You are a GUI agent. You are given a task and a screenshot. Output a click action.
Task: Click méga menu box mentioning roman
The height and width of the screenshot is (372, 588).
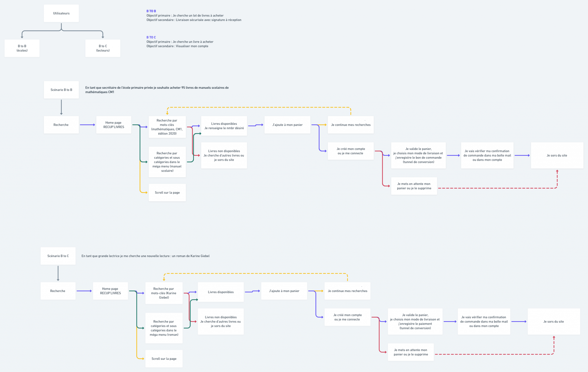click(x=164, y=328)
